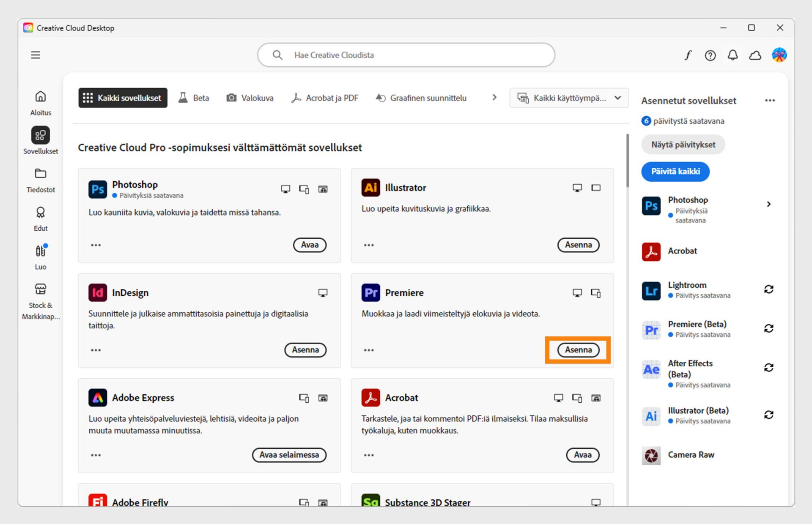Open Illustrator card more options
Screen dimensions: 812x524
click(369, 245)
